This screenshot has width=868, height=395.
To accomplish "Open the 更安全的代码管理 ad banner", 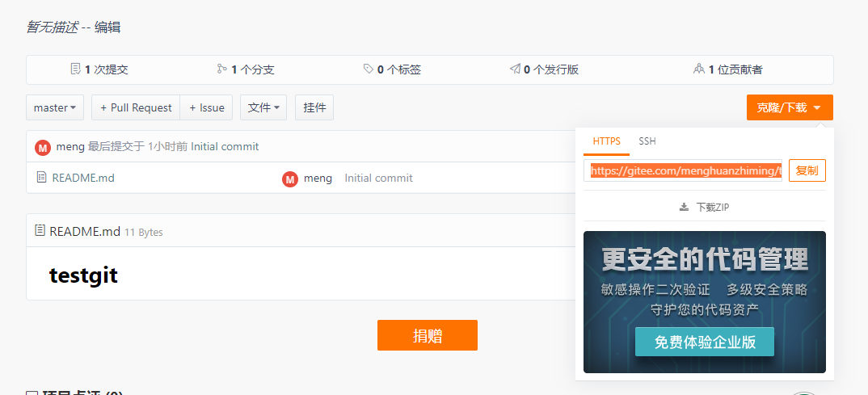I will [705, 301].
